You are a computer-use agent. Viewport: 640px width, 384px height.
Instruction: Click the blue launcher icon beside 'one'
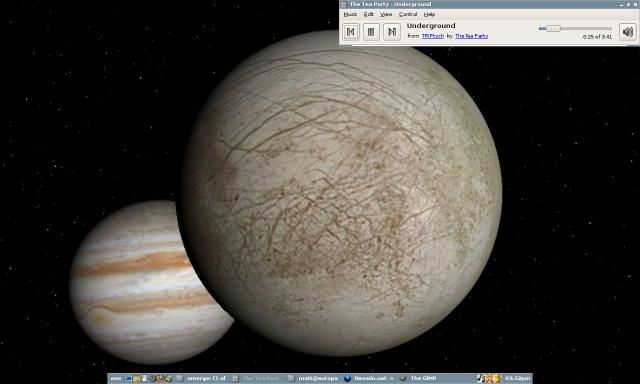point(128,378)
